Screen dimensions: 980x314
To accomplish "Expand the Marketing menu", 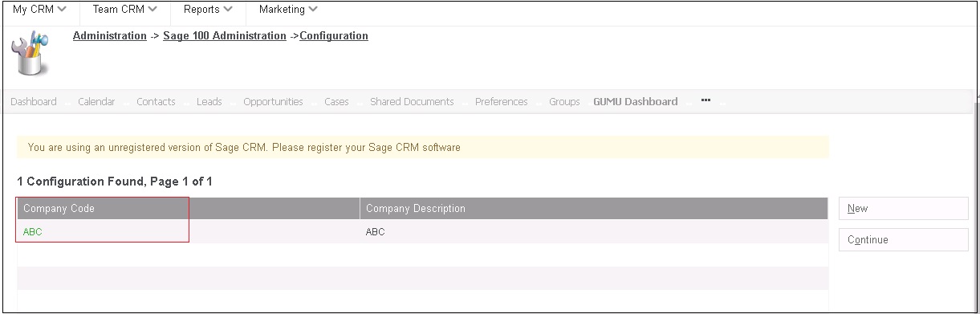I will point(288,10).
